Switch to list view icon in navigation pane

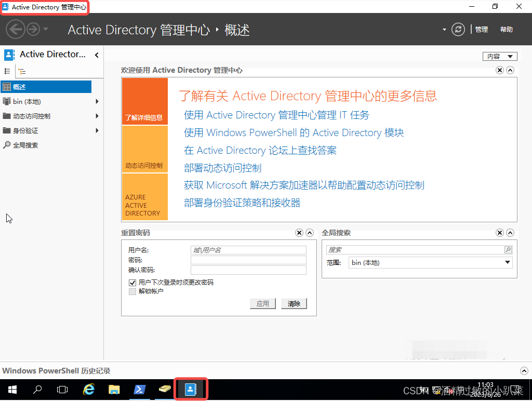[7, 71]
